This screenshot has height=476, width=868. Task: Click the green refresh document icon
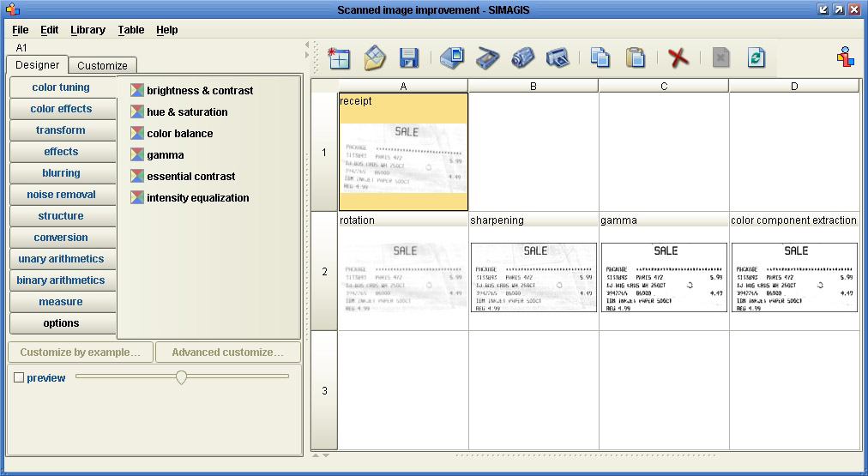[756, 58]
